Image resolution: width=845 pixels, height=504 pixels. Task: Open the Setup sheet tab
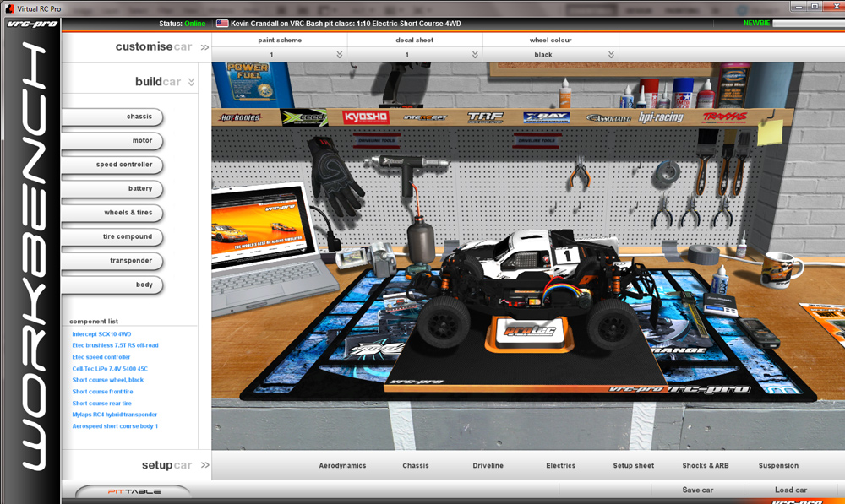(633, 466)
